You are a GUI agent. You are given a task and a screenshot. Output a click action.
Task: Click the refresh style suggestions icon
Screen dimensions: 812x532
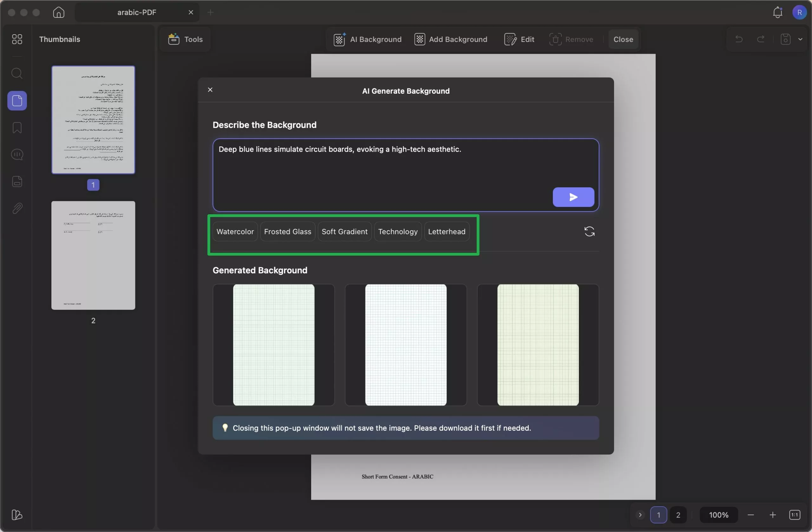point(589,231)
